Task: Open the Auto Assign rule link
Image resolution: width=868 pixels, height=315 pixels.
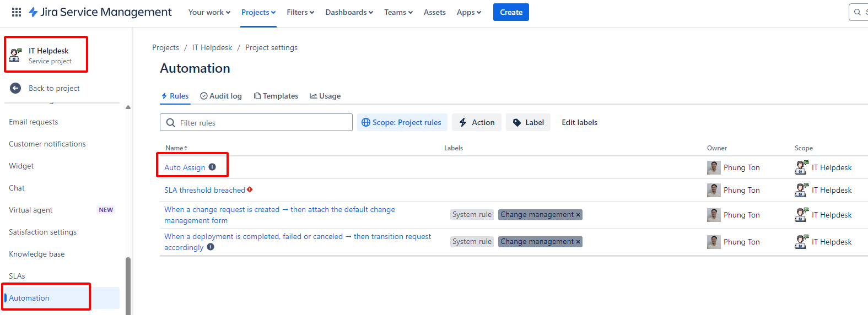Action: tap(185, 167)
